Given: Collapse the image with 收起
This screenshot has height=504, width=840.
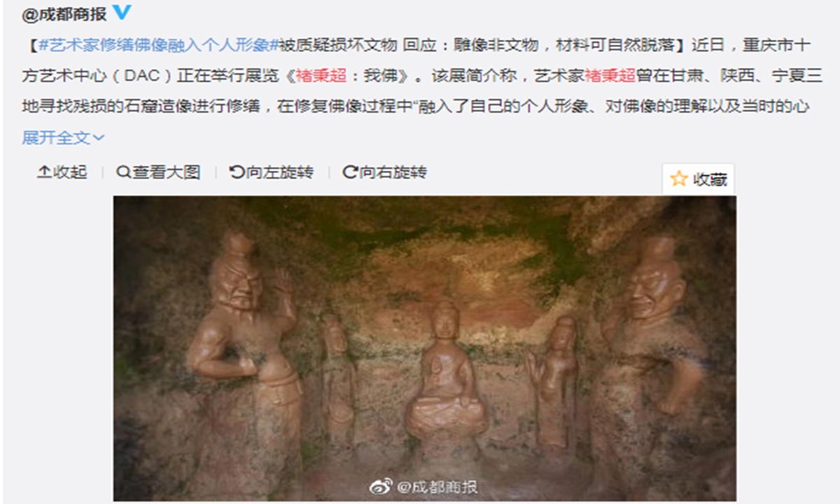Looking at the screenshot, I should click(62, 172).
